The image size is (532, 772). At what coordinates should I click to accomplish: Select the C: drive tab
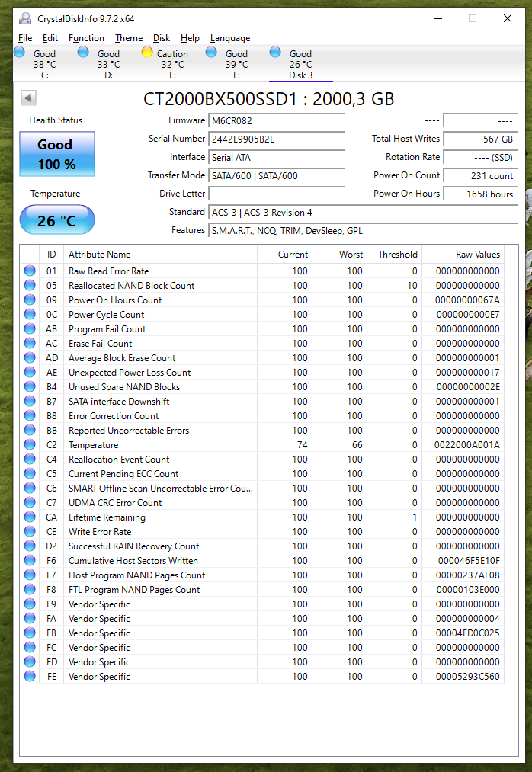(x=44, y=64)
